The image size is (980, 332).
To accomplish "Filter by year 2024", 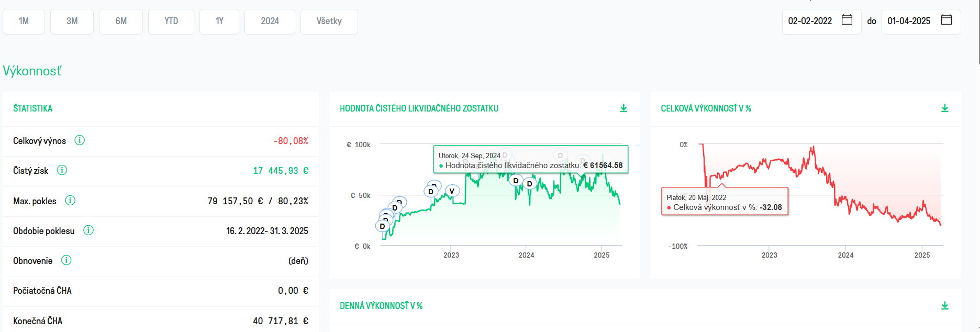I will coord(270,21).
